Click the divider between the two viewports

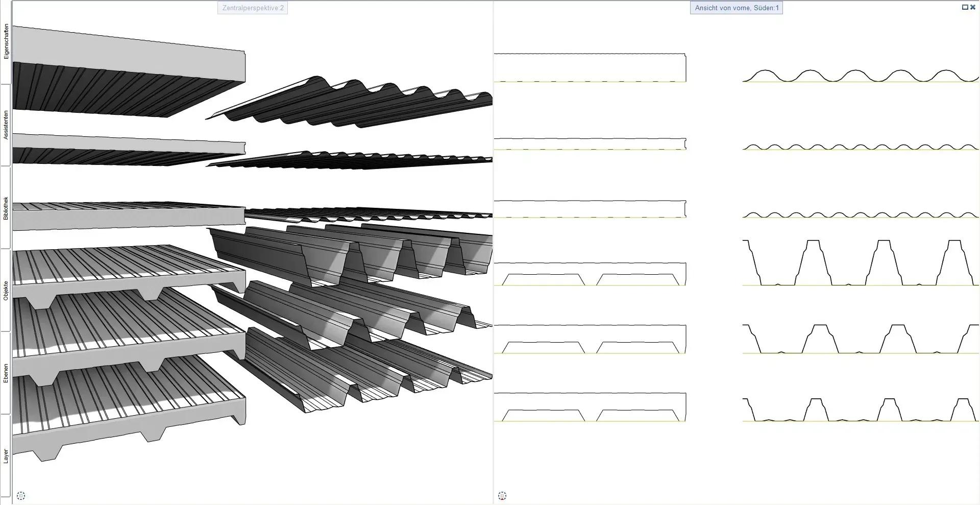click(493, 255)
